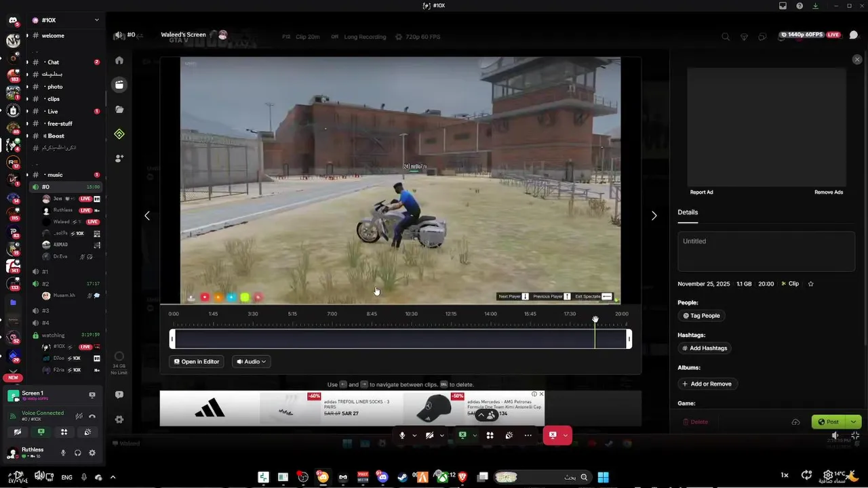Image resolution: width=868 pixels, height=488 pixels.
Task: Toggle camera in floating call bar
Action: [x=429, y=435]
